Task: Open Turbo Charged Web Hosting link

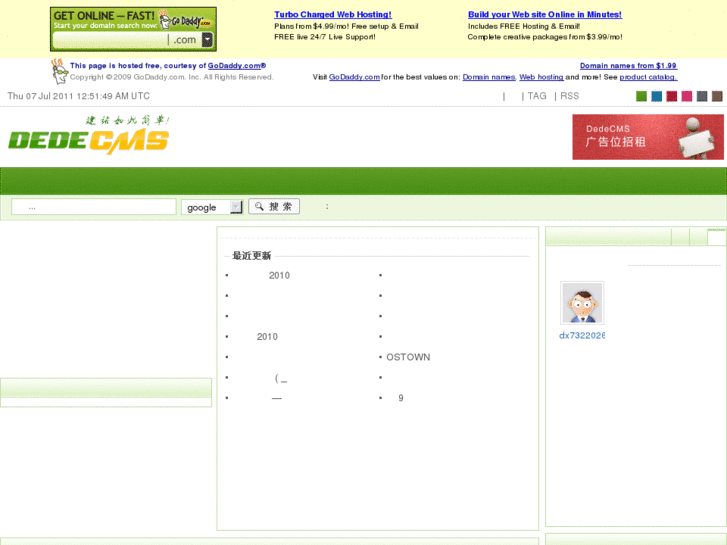Action: 333,14
